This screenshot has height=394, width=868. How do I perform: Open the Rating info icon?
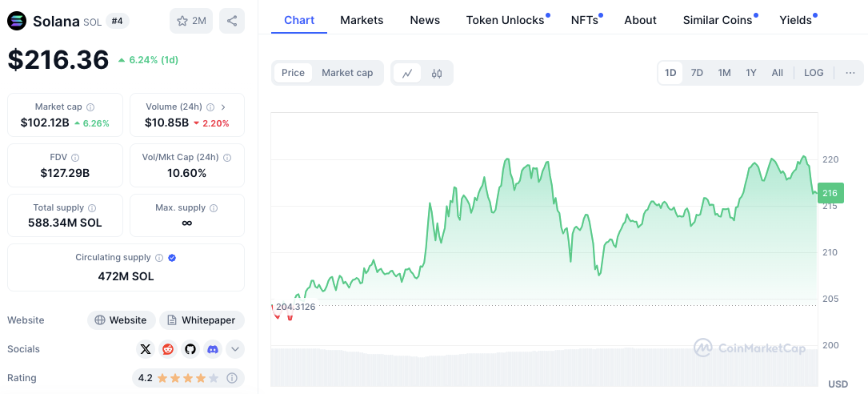232,378
